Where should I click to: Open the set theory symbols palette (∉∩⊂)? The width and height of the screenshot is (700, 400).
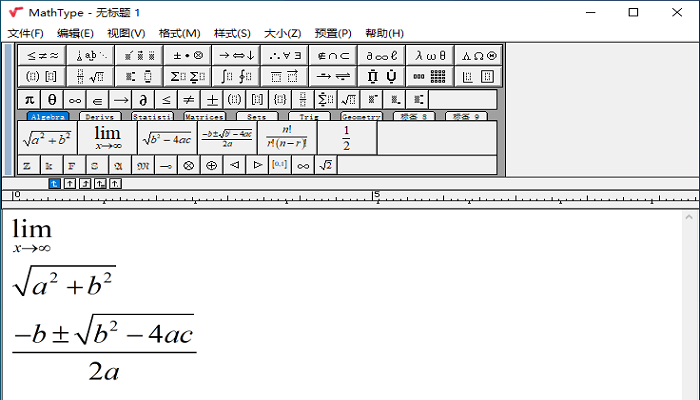pyautogui.click(x=333, y=55)
